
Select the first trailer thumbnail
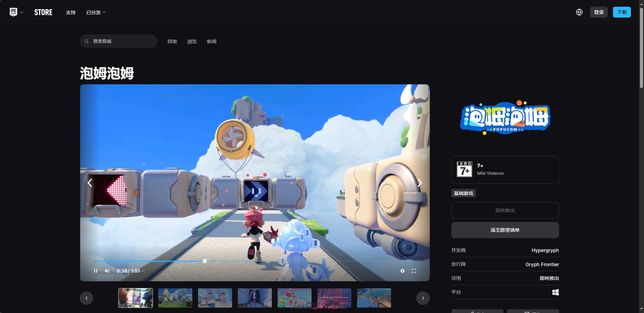point(135,298)
